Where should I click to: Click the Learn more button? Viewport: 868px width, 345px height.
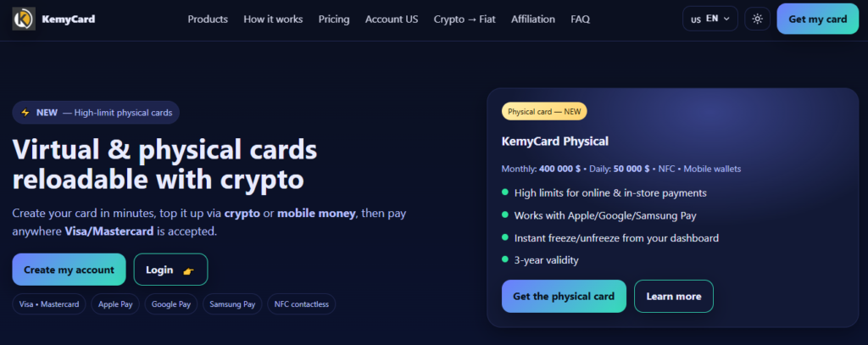673,297
